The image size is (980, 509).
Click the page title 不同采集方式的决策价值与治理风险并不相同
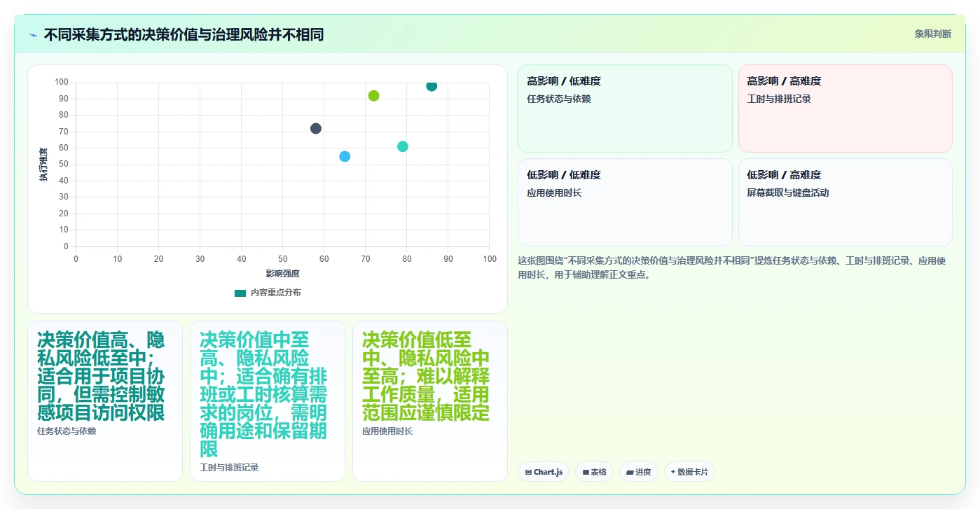pyautogui.click(x=184, y=34)
